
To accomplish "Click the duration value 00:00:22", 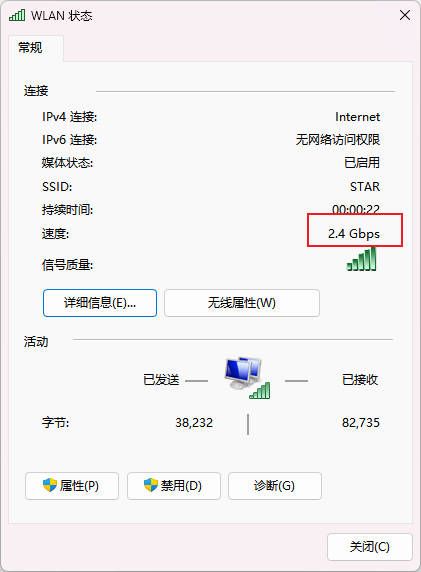I will [x=356, y=209].
